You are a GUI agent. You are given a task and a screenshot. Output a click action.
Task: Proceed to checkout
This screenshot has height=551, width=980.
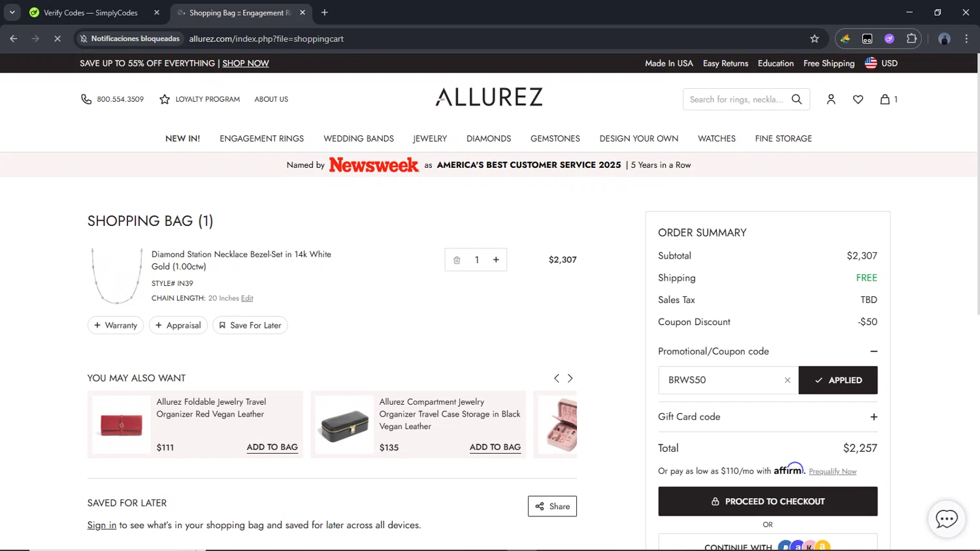(768, 501)
